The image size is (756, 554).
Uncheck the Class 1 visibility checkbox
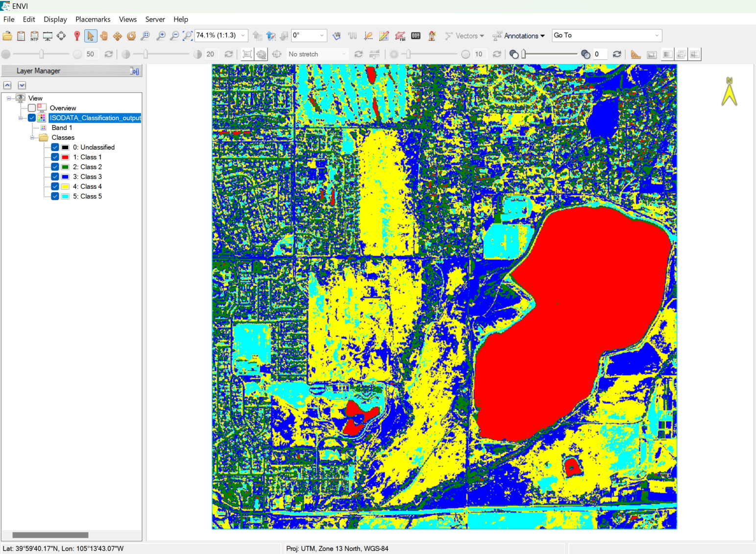[x=55, y=157]
